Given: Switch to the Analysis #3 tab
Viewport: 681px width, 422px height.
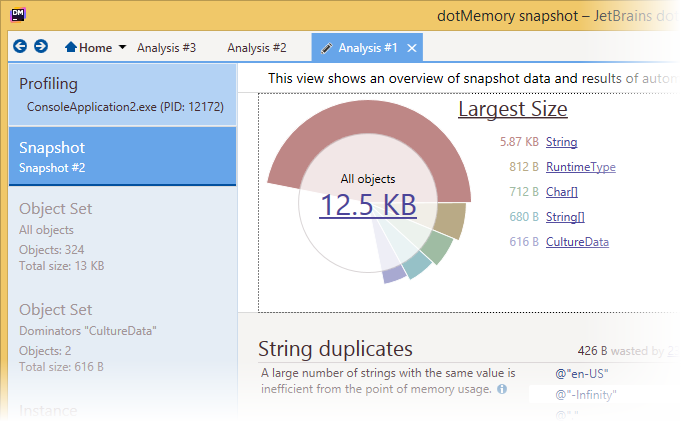Looking at the screenshot, I should tap(166, 48).
